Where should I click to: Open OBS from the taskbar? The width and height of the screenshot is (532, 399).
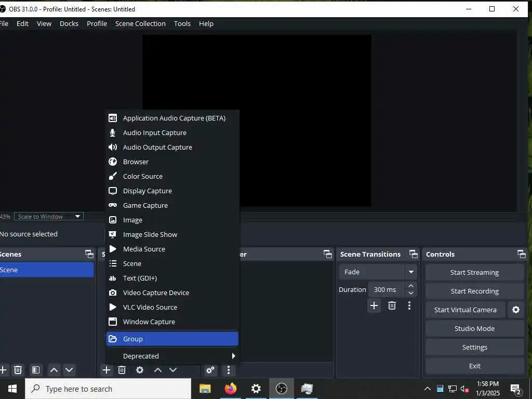(281, 389)
